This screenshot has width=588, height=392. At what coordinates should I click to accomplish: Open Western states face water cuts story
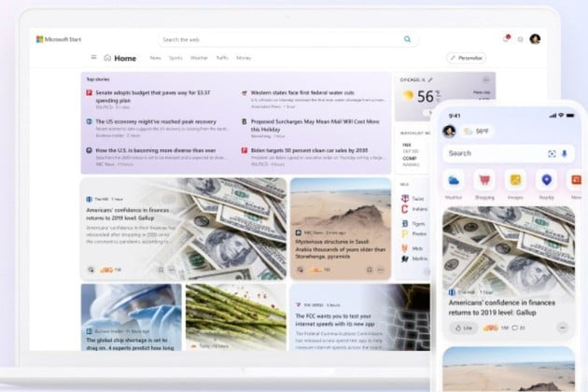tap(303, 93)
